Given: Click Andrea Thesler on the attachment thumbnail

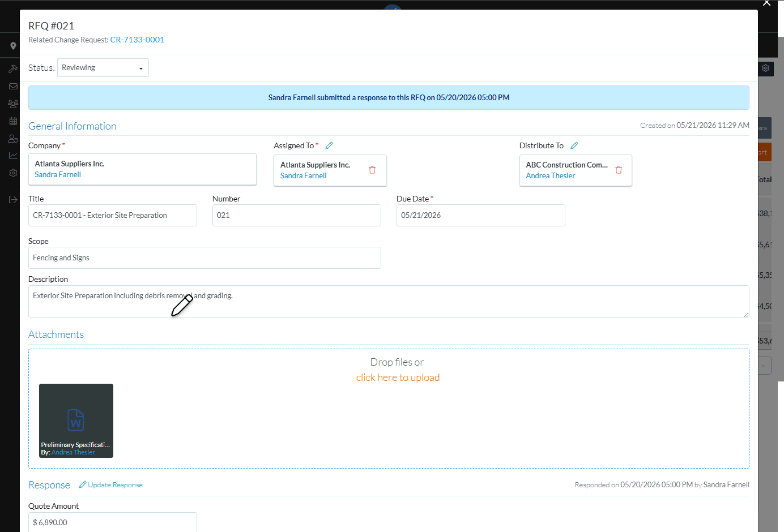Looking at the screenshot, I should click(73, 452).
